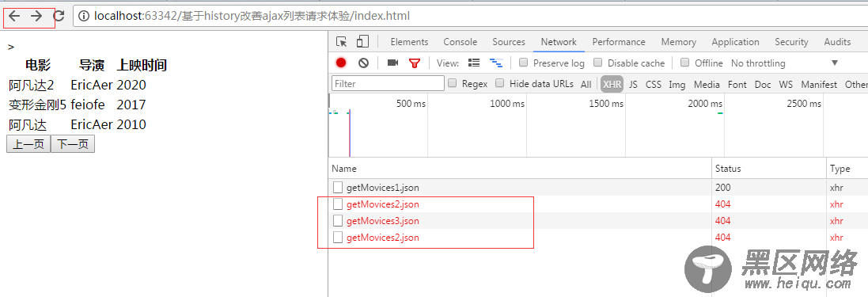Click the 导演 table header
Image resolution: width=868 pixels, height=297 pixels.
coord(92,66)
